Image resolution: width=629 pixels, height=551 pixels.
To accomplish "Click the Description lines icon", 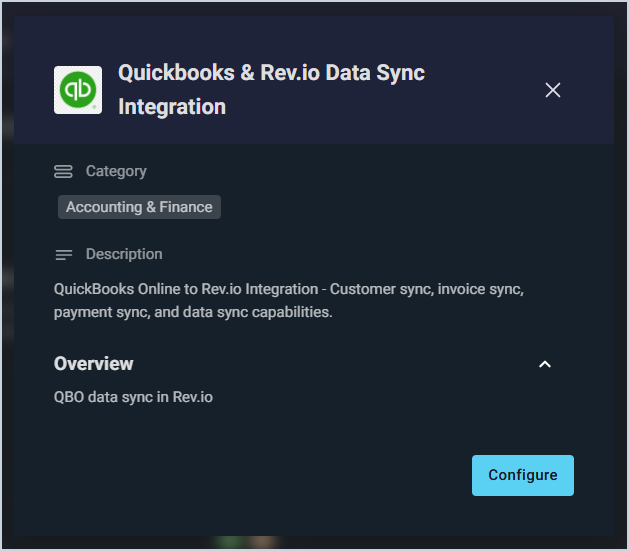I will (x=63, y=255).
